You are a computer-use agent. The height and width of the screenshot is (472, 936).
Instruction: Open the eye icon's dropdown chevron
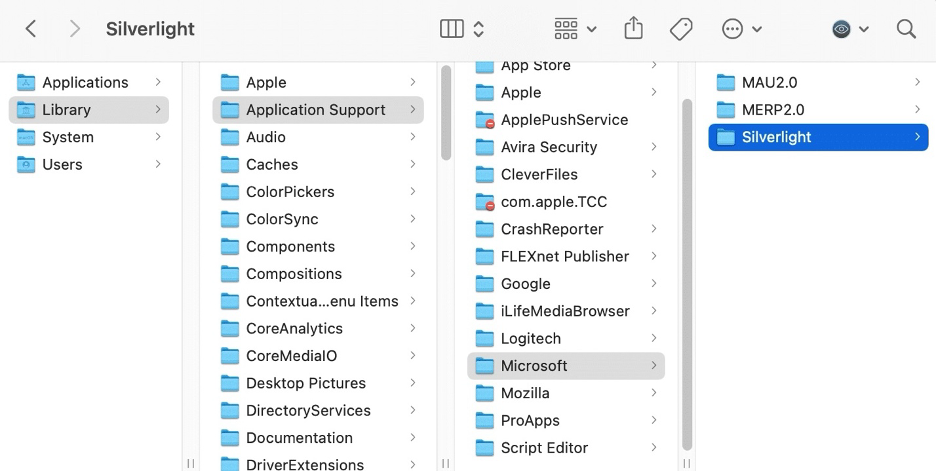864,29
